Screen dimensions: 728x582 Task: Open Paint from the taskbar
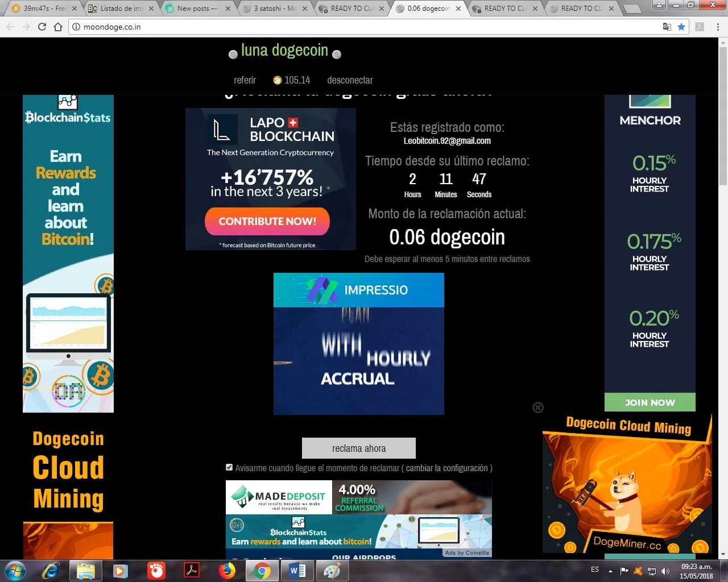point(332,571)
